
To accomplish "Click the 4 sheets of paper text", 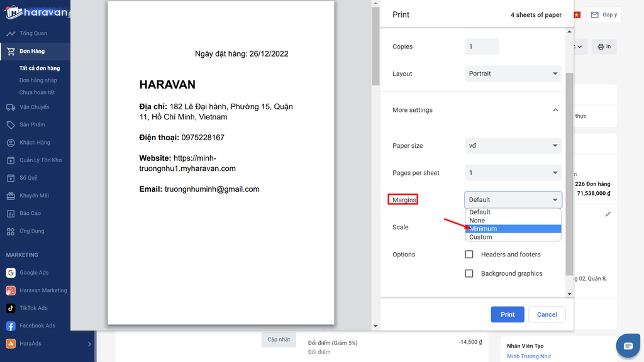I will [x=536, y=15].
